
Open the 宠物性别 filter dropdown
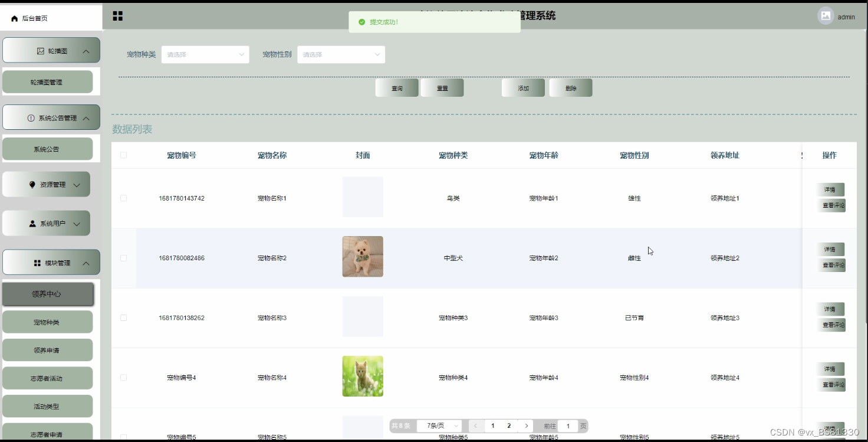(341, 54)
